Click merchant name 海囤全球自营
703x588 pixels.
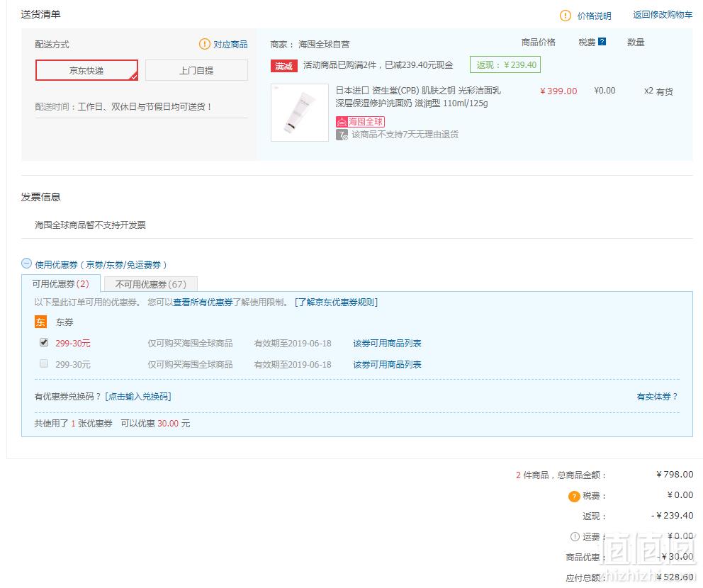click(x=324, y=44)
